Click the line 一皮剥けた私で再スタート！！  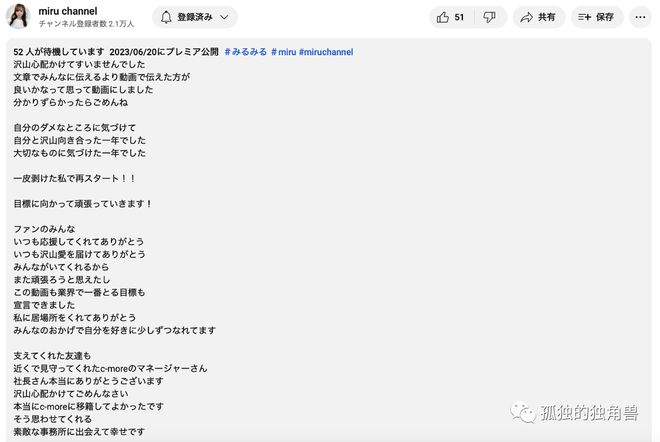tap(75, 178)
